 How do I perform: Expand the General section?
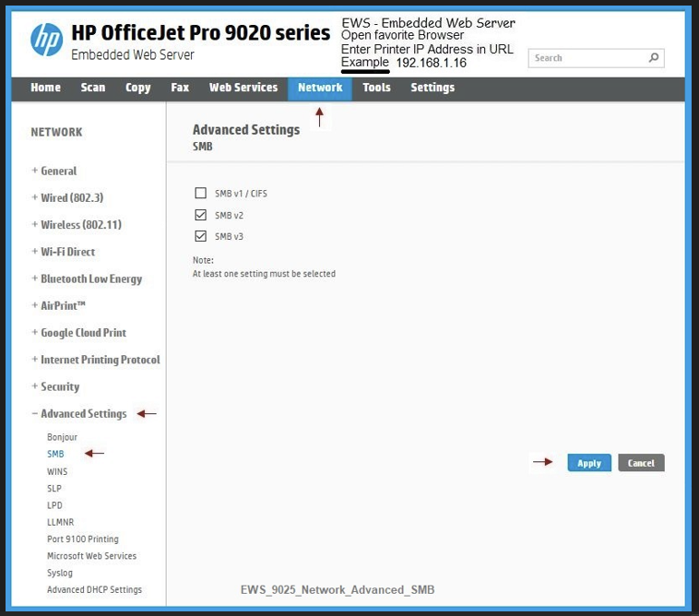(54, 171)
